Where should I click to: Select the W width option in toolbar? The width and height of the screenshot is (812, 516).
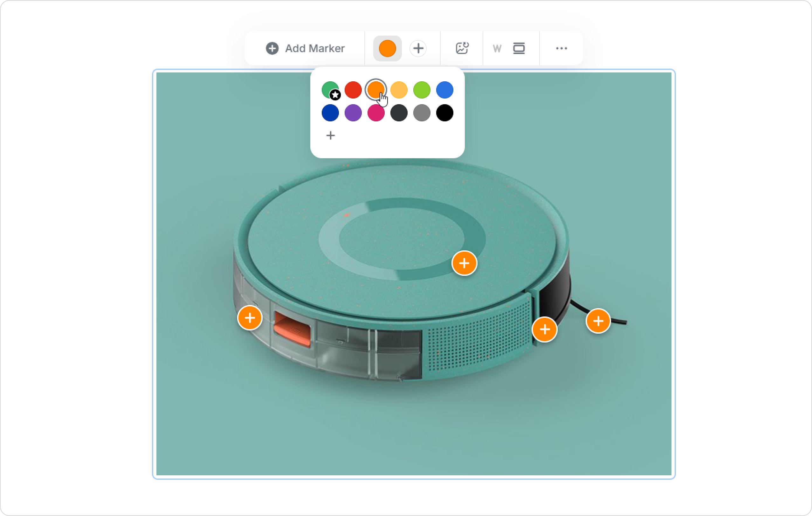tap(497, 49)
